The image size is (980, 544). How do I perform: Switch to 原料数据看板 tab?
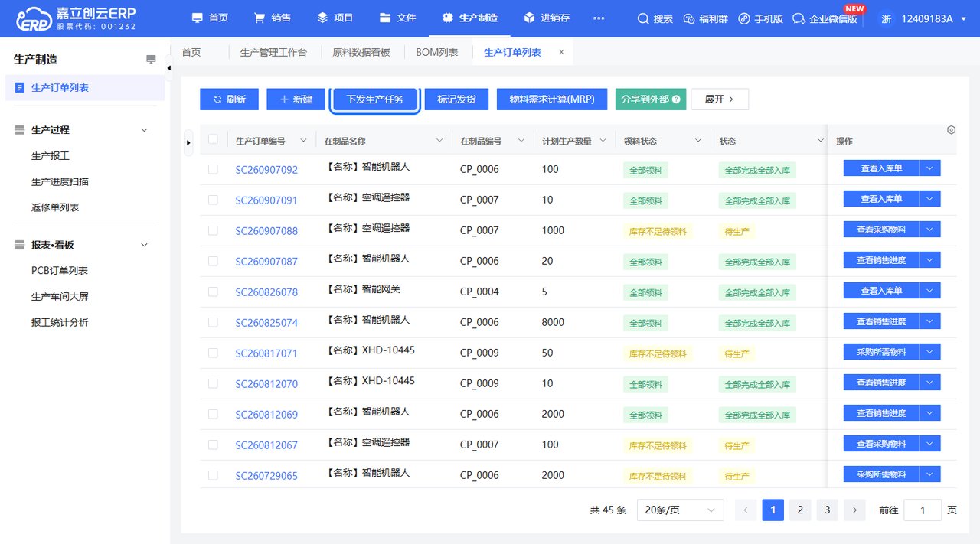[361, 52]
